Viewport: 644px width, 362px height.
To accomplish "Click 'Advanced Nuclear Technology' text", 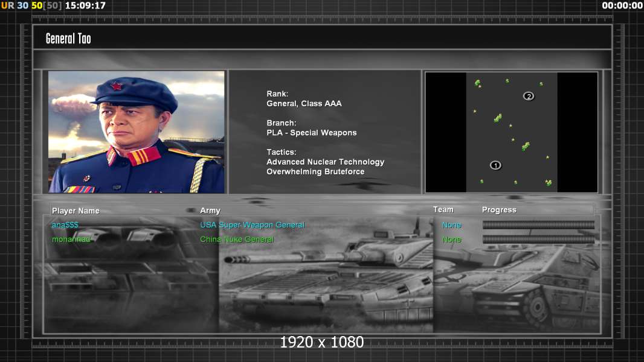I will 325,162.
